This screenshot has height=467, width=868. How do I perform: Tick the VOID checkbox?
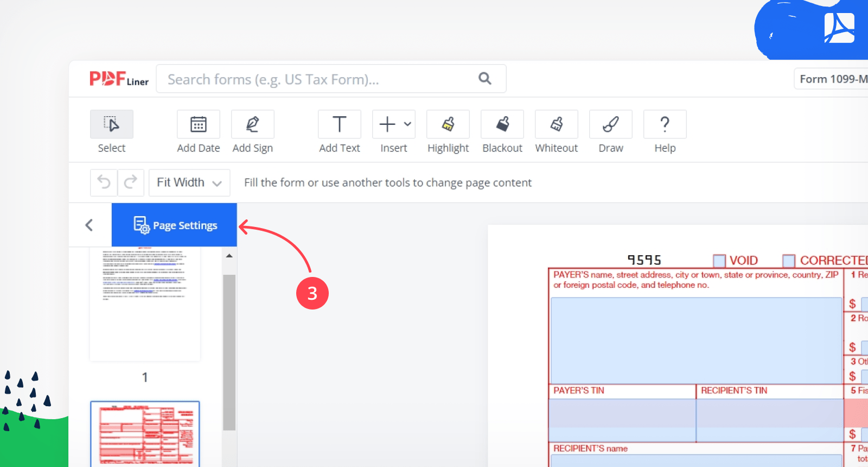[x=719, y=261]
